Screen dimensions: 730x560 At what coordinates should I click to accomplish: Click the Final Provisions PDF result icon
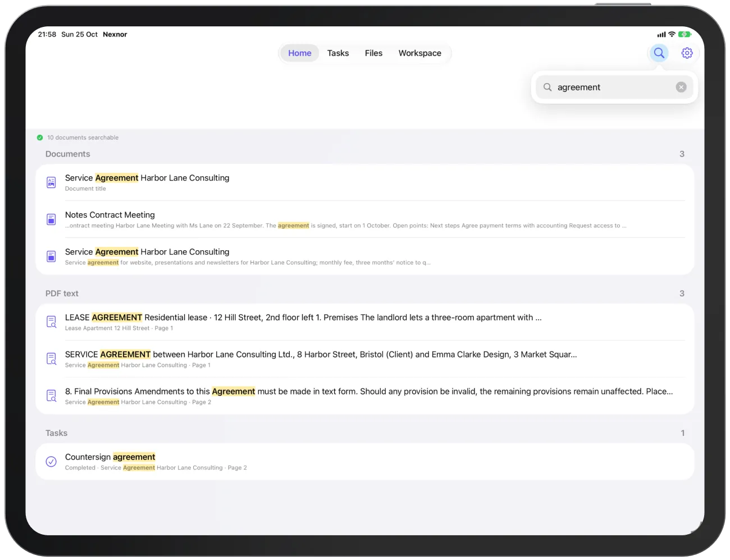coord(51,396)
